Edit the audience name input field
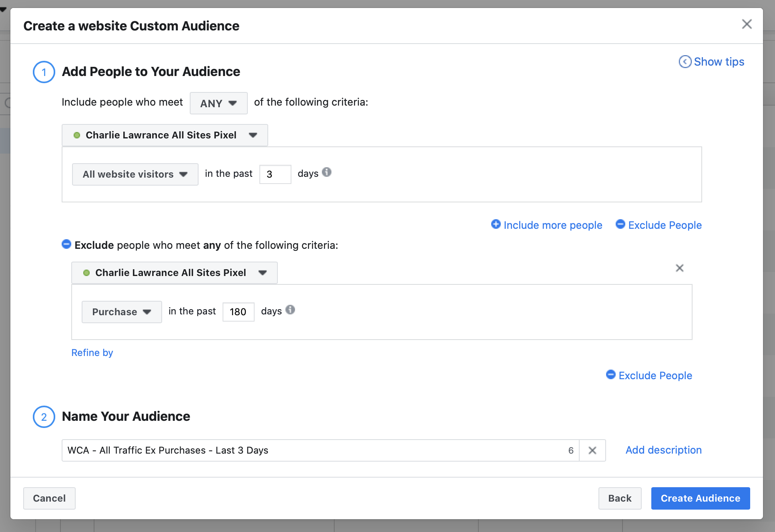The width and height of the screenshot is (775, 532). 320,450
